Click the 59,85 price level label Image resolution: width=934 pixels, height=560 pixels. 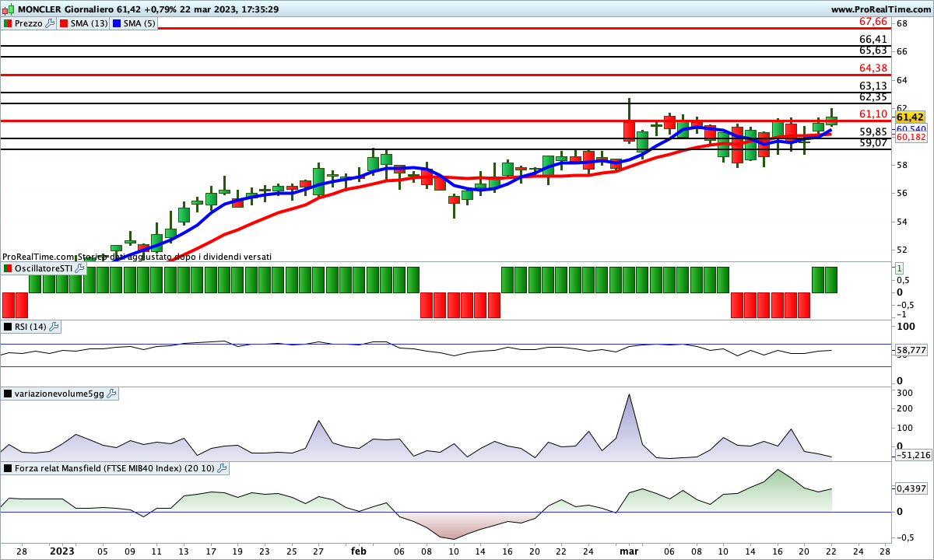[x=873, y=131]
